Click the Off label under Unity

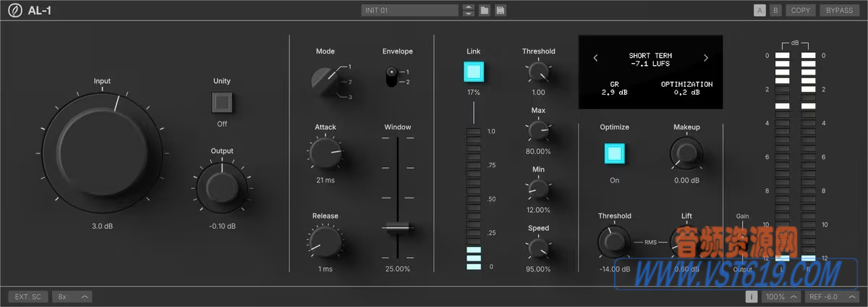point(222,124)
